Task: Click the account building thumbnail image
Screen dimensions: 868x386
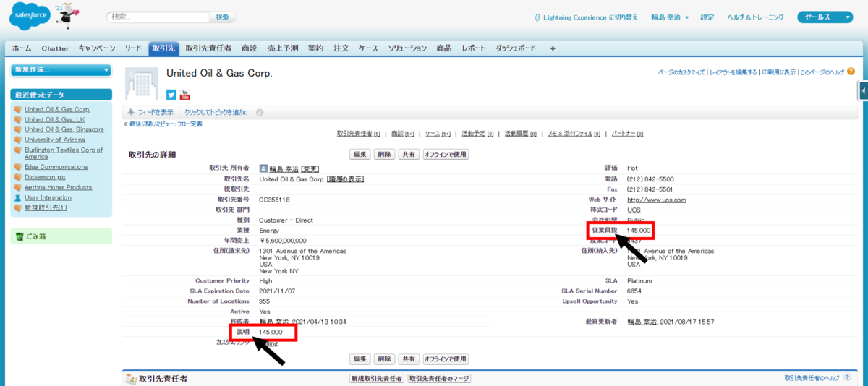Action: point(142,83)
